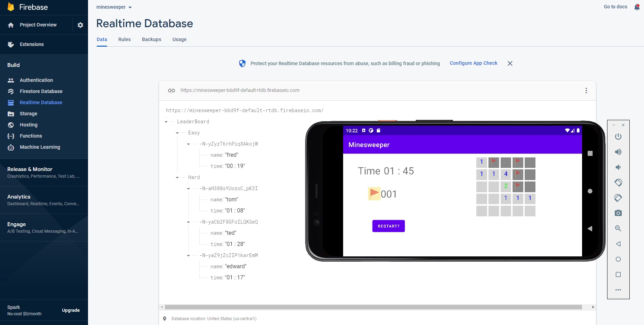Click emulator volume up button
Screen dimensions: 644x325
click(x=618, y=152)
